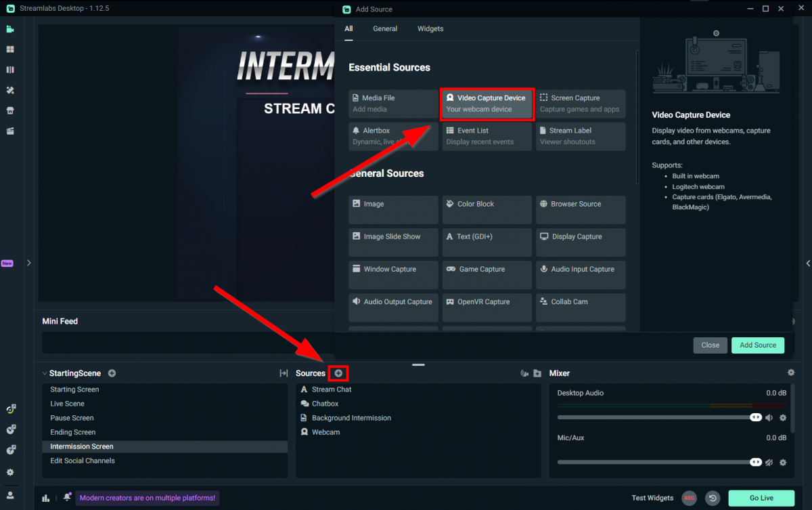
Task: Choose the Display Capture source
Action: [581, 242]
